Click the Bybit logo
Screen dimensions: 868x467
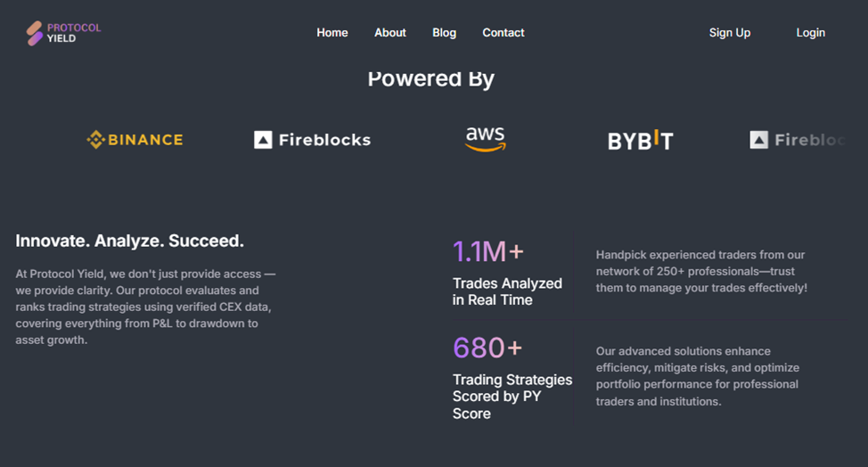coord(640,140)
